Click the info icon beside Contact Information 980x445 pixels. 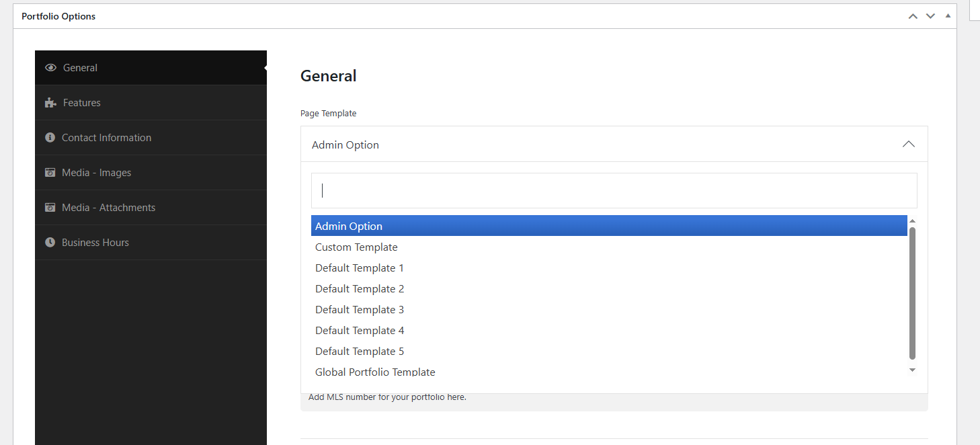coord(50,138)
